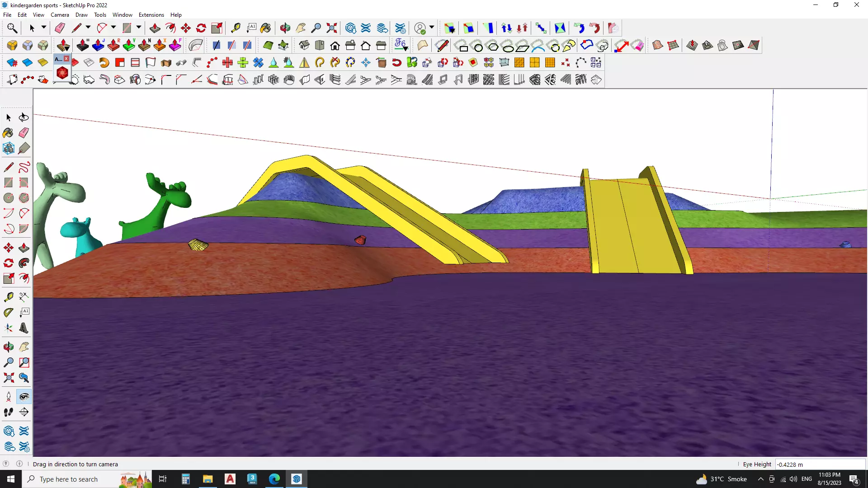Choose the 3D Text tool
Image resolution: width=868 pixels, height=488 pixels.
[24, 328]
